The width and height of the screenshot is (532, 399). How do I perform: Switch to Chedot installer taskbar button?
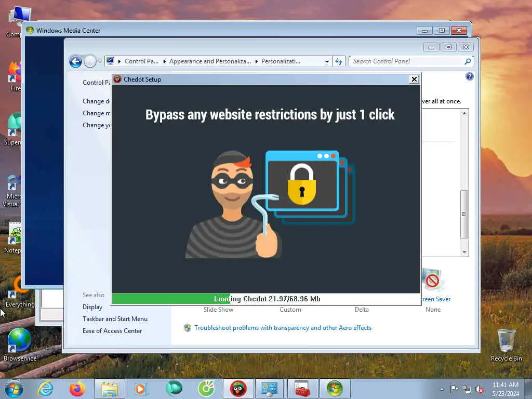(238, 389)
